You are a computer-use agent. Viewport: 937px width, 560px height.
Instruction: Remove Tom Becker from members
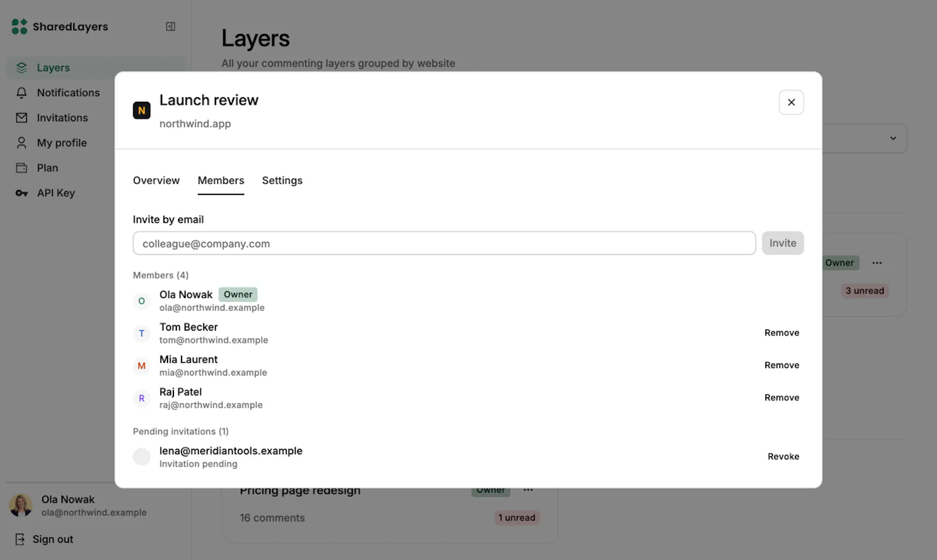click(782, 332)
